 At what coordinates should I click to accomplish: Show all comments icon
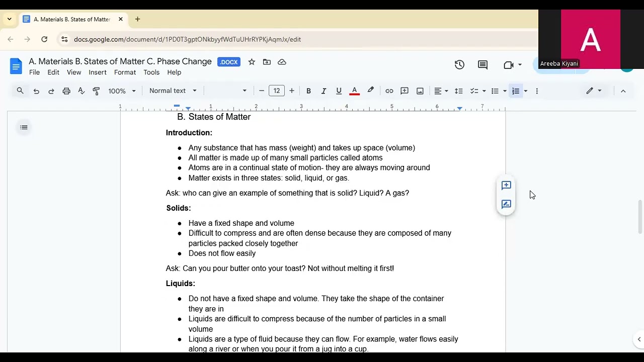[x=482, y=64]
